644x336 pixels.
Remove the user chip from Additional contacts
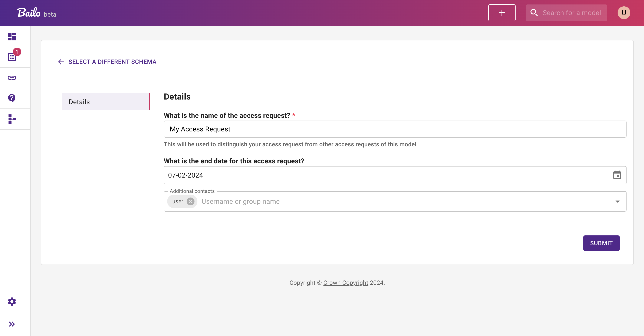click(x=191, y=201)
